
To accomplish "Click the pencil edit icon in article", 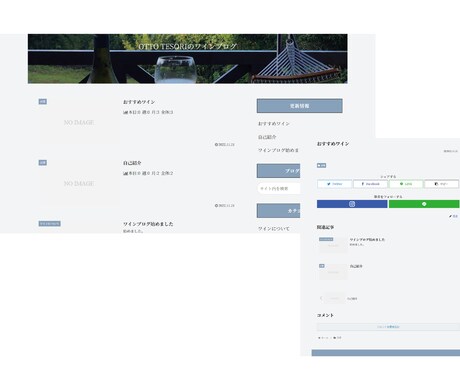I will click(x=450, y=216).
